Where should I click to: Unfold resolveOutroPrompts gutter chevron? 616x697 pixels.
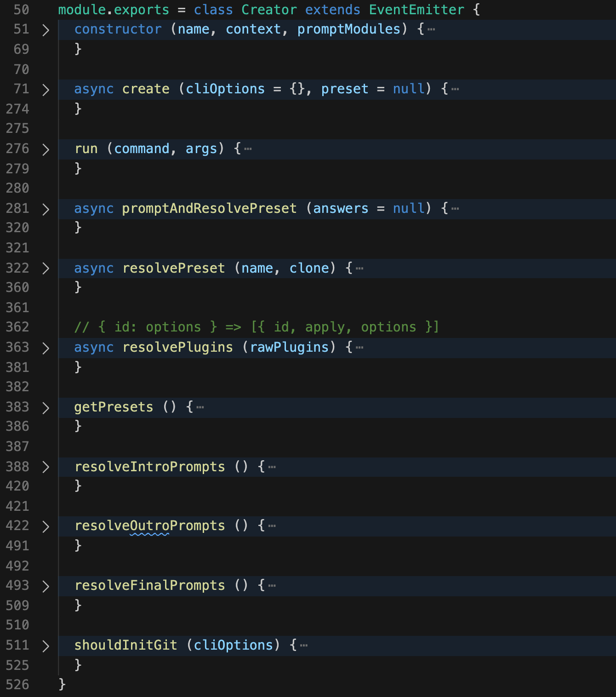point(46,526)
